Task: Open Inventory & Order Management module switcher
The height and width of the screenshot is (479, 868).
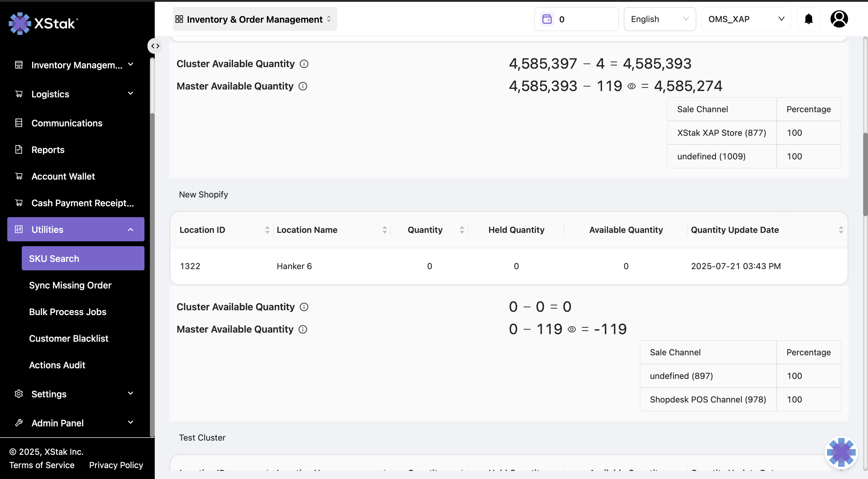Action: pos(254,19)
